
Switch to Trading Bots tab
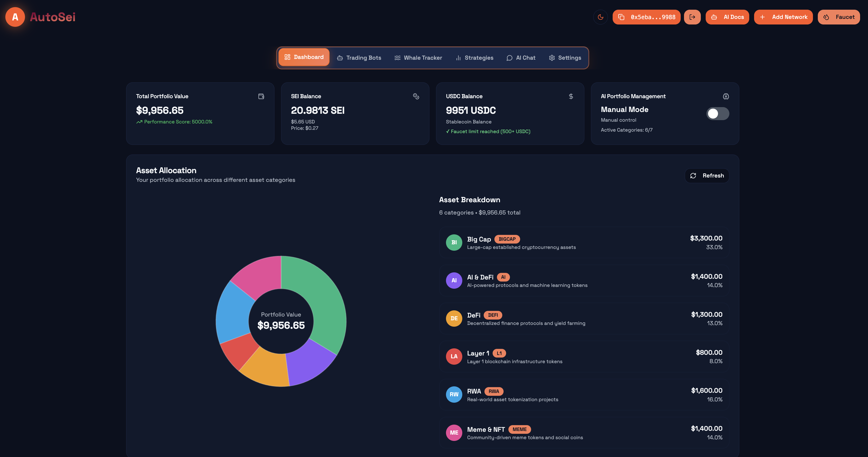tap(359, 58)
